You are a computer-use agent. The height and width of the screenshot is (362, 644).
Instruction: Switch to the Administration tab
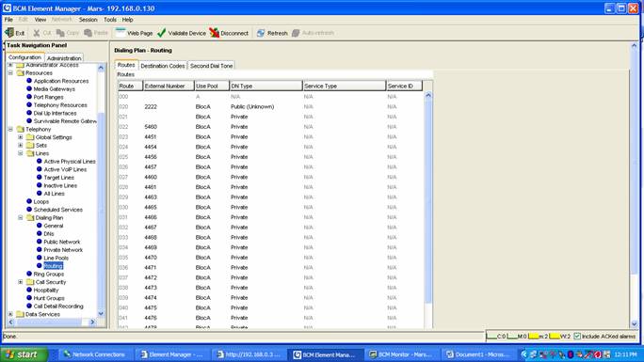pos(64,58)
